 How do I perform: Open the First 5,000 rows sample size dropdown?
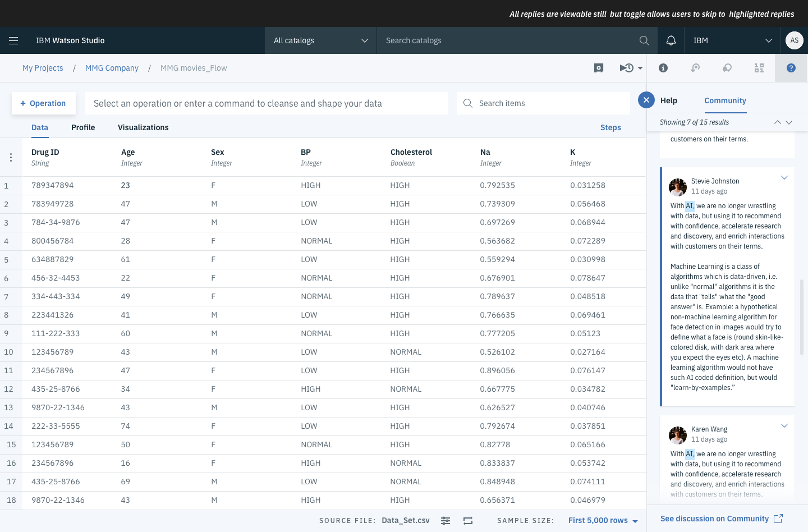click(603, 521)
